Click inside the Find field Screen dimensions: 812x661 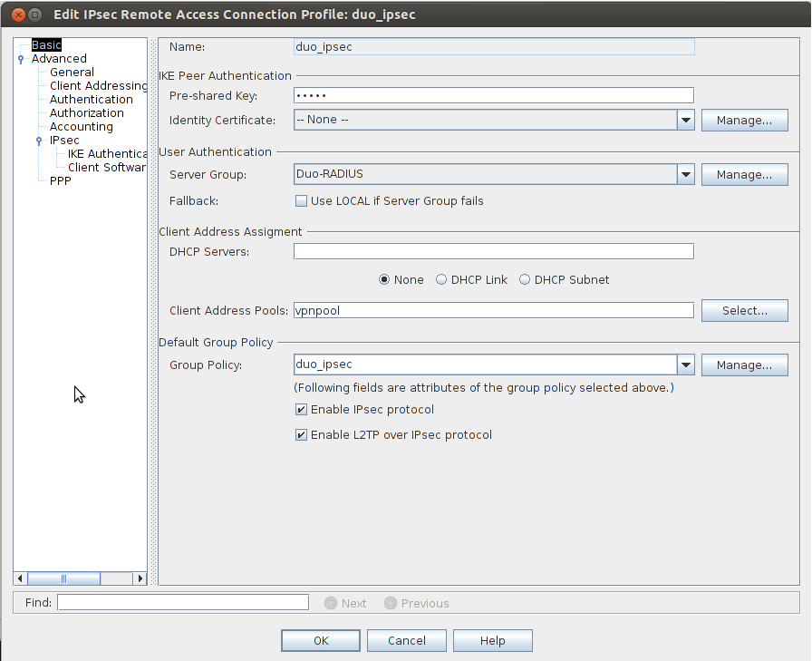click(x=181, y=602)
